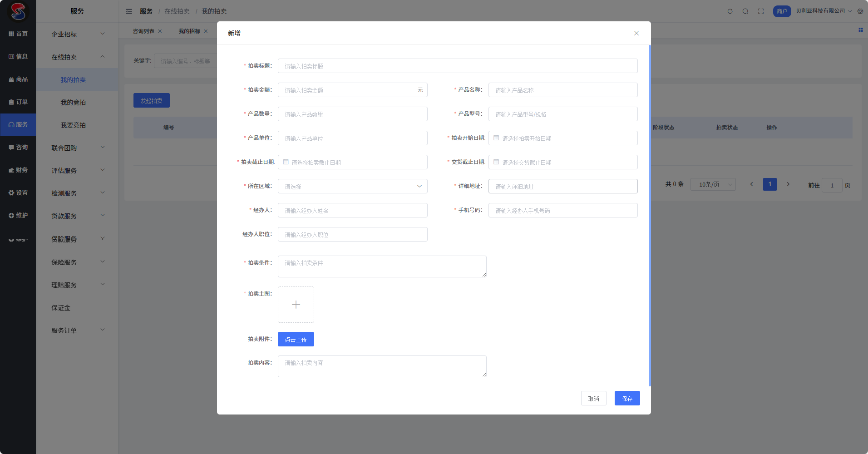
Task: Select 我的竞拍 in the sidebar
Action: [73, 102]
